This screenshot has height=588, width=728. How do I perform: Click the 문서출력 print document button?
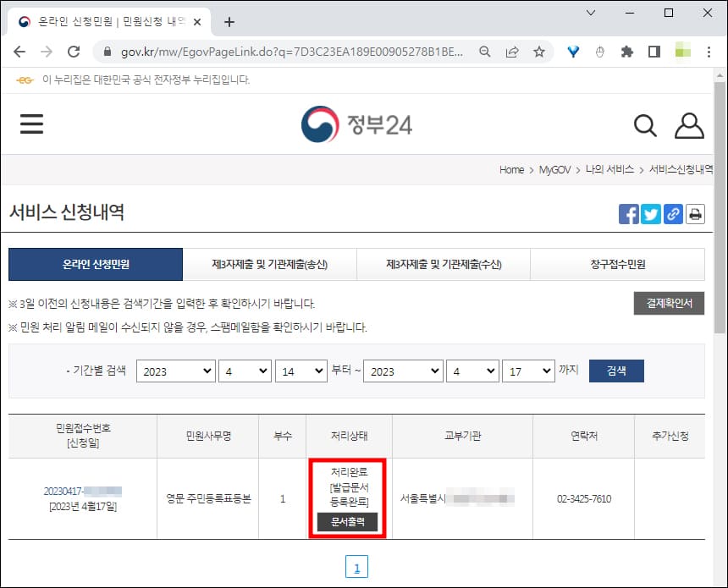[x=346, y=522]
